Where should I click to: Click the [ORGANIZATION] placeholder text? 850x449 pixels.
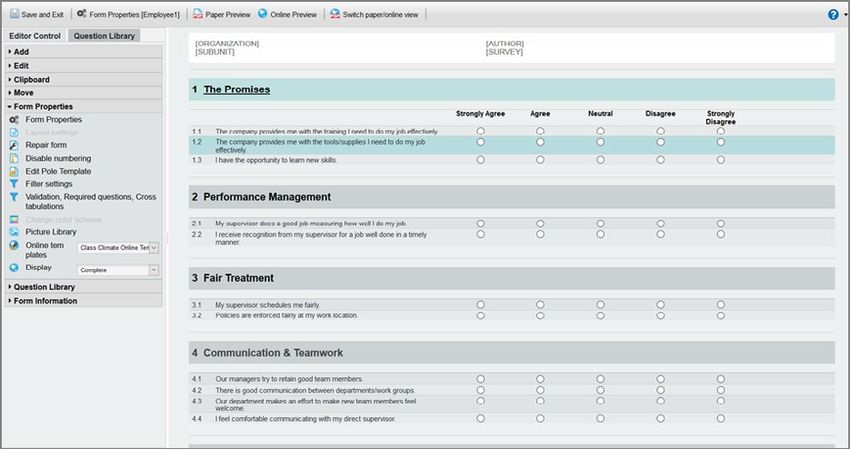click(x=227, y=43)
